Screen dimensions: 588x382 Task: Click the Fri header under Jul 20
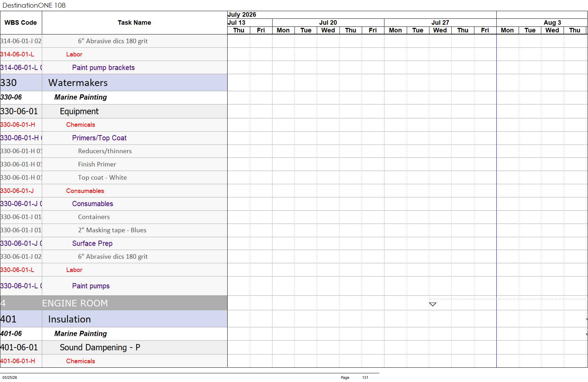click(373, 30)
